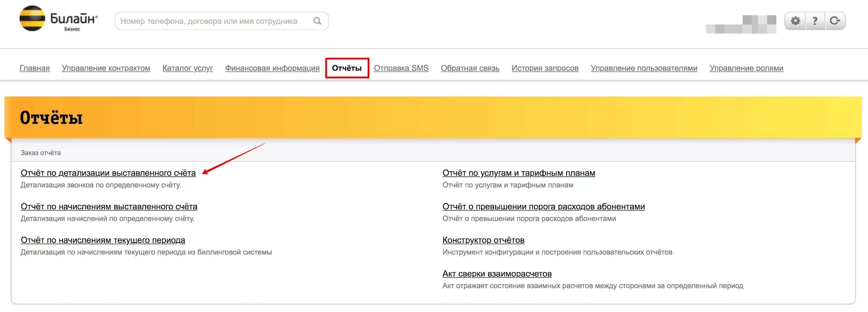Focus the phone, contract or employee search field
This screenshot has width=868, height=312.
coord(222,21)
